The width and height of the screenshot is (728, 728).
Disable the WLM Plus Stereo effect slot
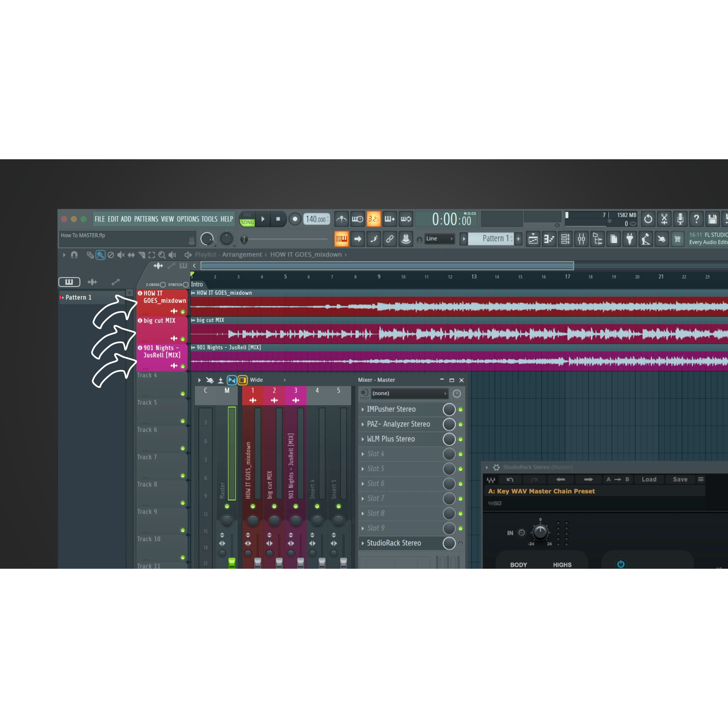pos(460,439)
